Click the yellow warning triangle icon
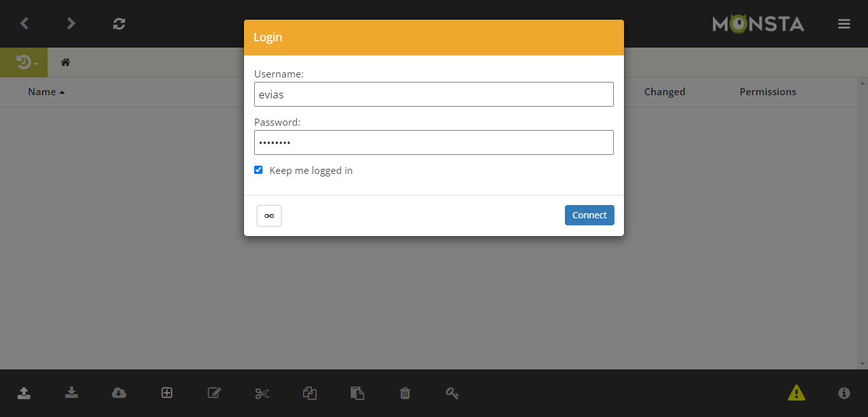Image resolution: width=868 pixels, height=417 pixels. [796, 394]
